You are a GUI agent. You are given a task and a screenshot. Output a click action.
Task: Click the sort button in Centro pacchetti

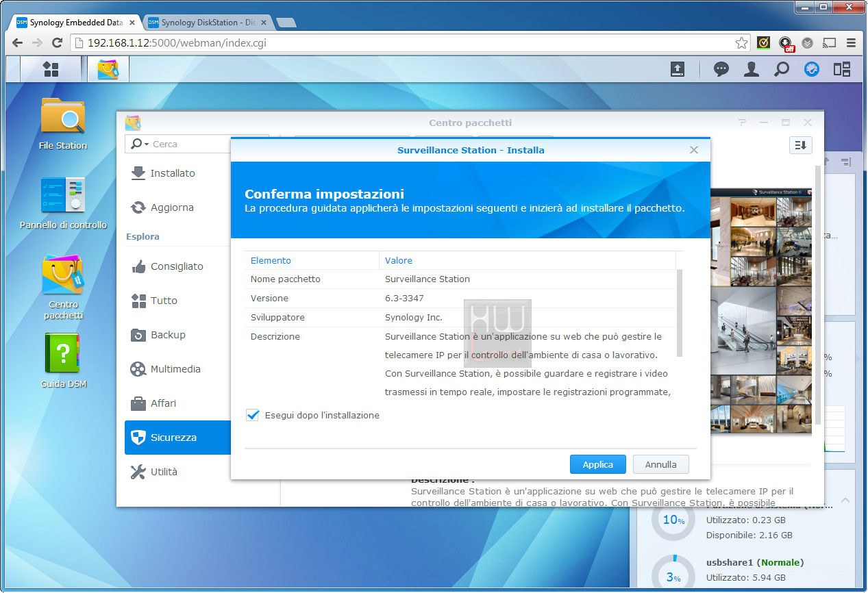pyautogui.click(x=800, y=145)
